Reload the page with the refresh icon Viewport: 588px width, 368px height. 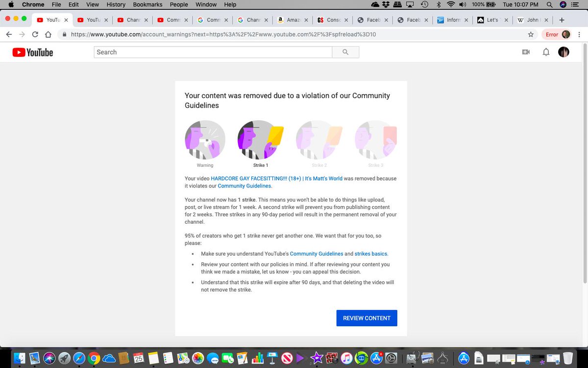point(35,35)
